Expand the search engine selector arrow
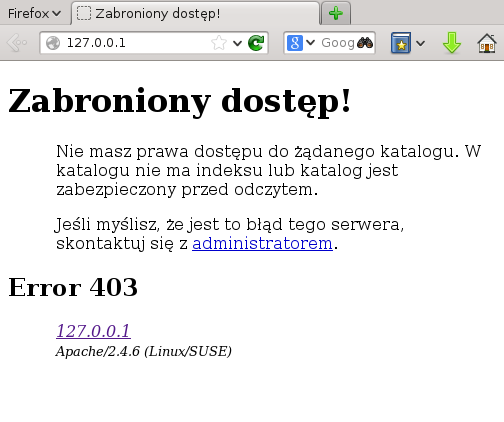Screen dimensions: 504x422 310,43
